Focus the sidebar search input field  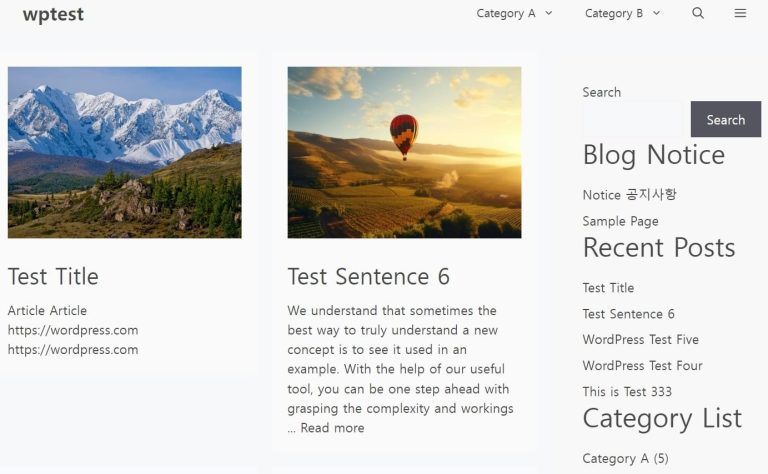click(x=633, y=119)
